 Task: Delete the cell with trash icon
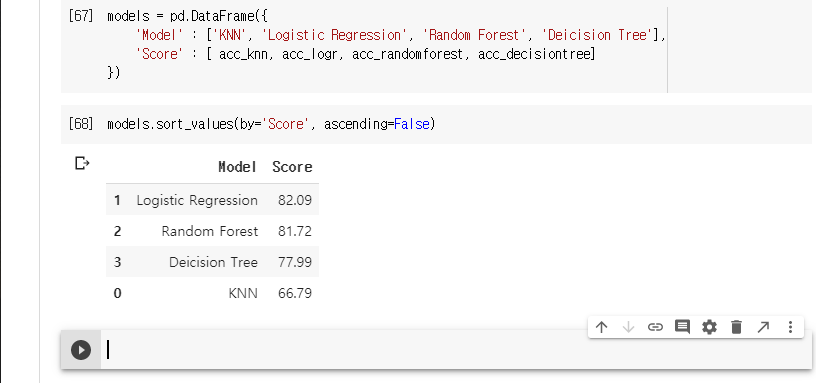(736, 327)
